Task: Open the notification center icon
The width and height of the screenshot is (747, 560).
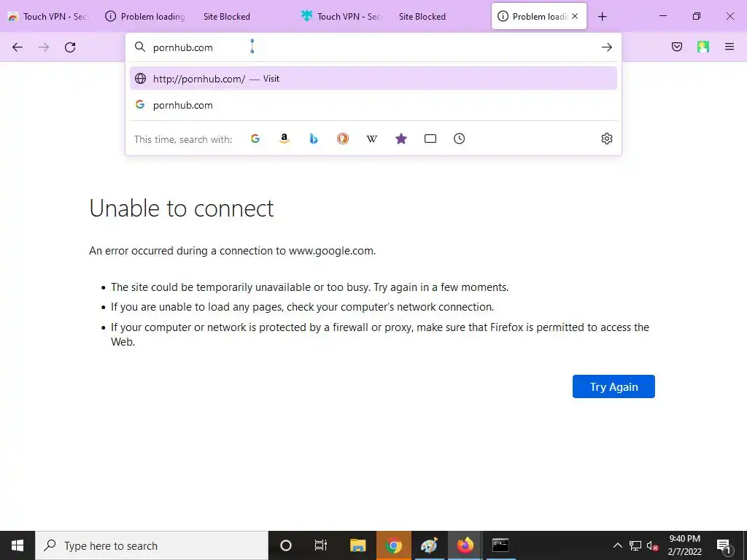Action: [724, 545]
